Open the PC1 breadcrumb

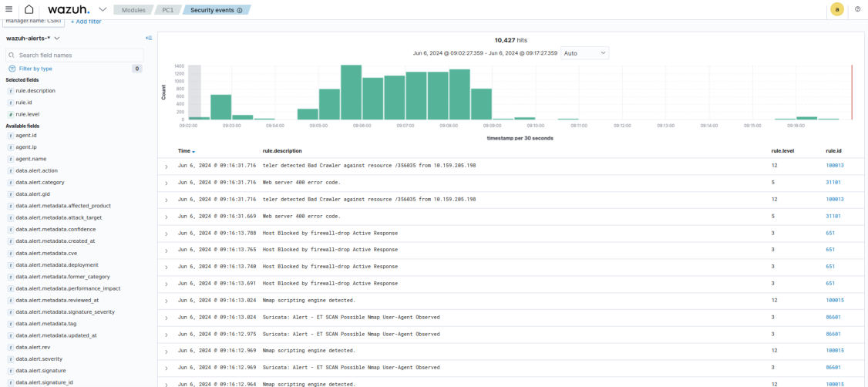(169, 10)
